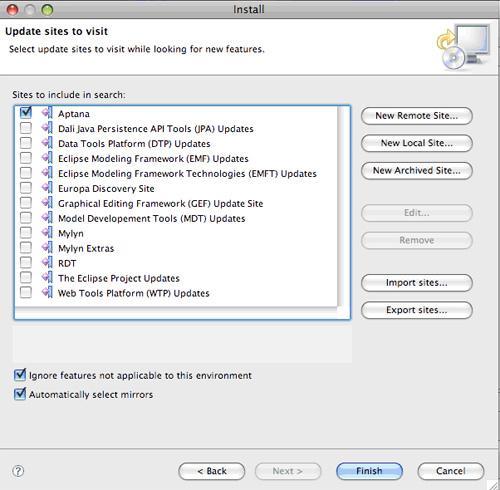Uncheck the Aptana site checkbox
Screen dimensions: 500x490
(x=26, y=112)
